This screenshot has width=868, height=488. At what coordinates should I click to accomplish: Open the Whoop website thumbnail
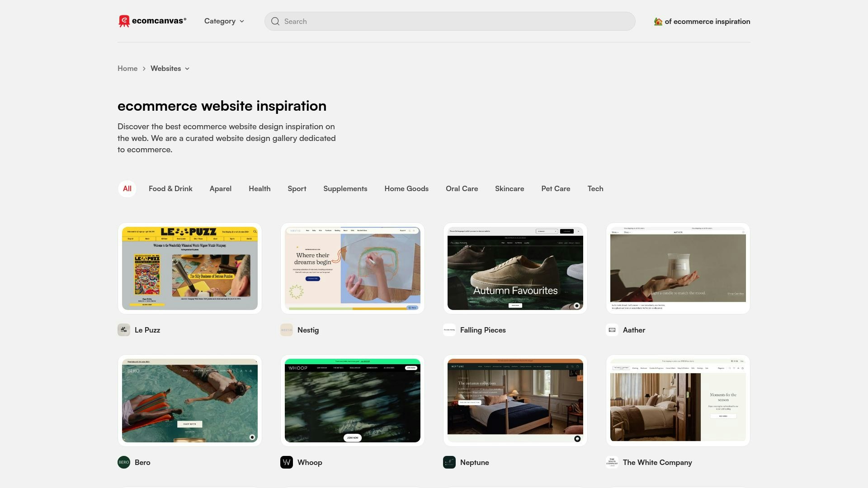[x=353, y=401]
